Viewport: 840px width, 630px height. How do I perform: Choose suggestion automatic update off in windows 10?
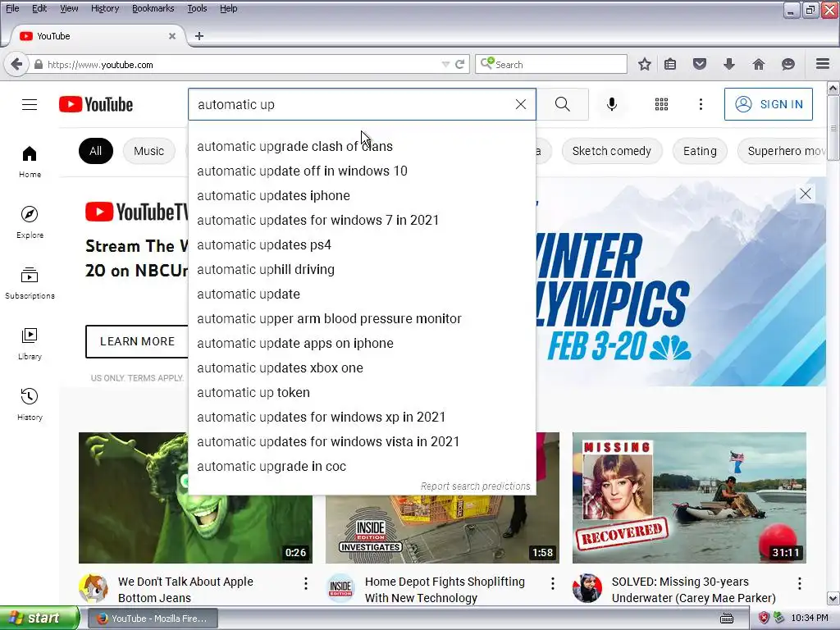[362, 171]
